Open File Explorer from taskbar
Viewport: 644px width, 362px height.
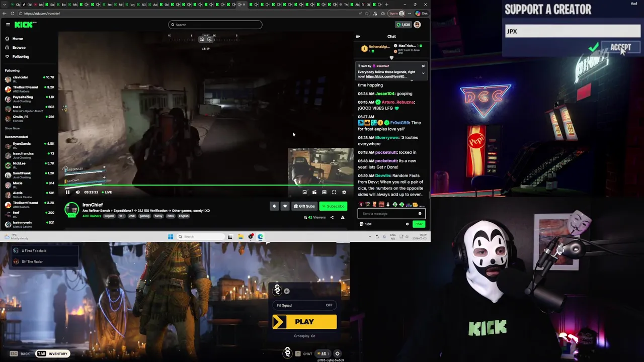(x=240, y=237)
